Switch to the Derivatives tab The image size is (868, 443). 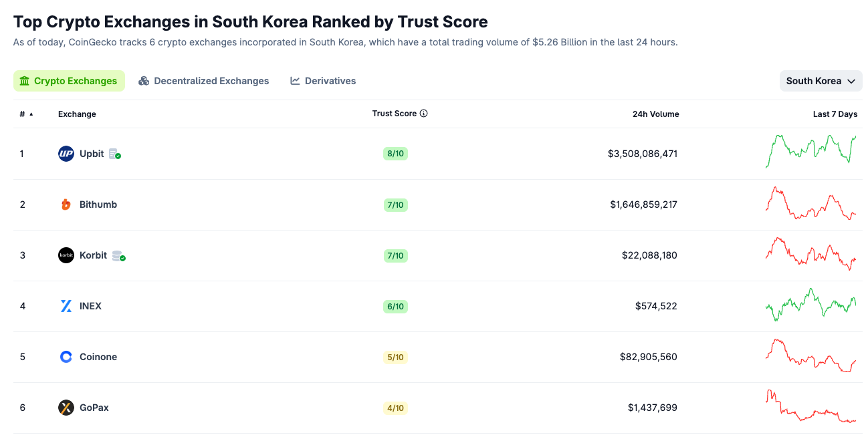323,81
